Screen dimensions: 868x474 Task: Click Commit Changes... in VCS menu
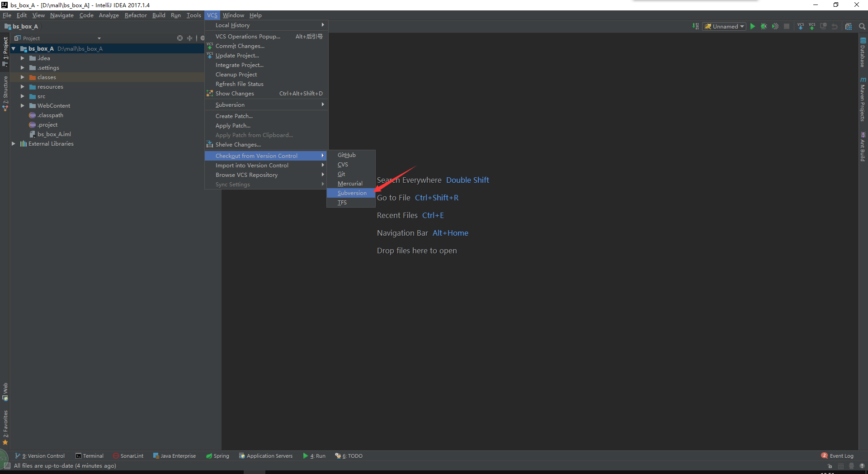tap(266, 46)
